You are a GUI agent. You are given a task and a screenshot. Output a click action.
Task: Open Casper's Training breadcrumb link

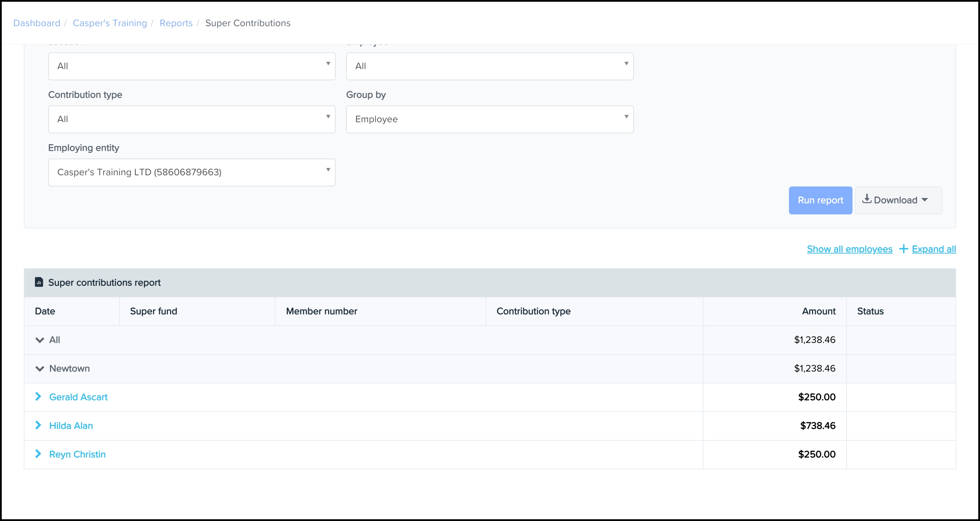[x=110, y=23]
